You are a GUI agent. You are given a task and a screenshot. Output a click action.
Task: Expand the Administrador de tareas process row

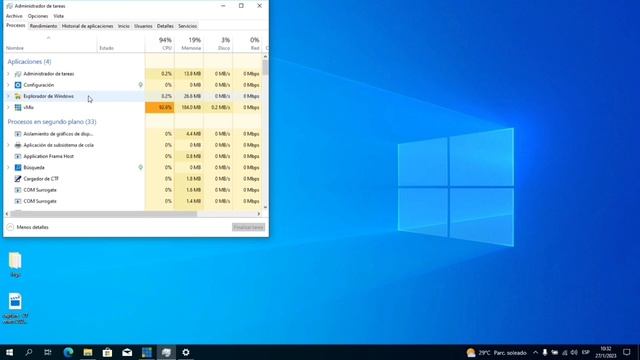8,74
